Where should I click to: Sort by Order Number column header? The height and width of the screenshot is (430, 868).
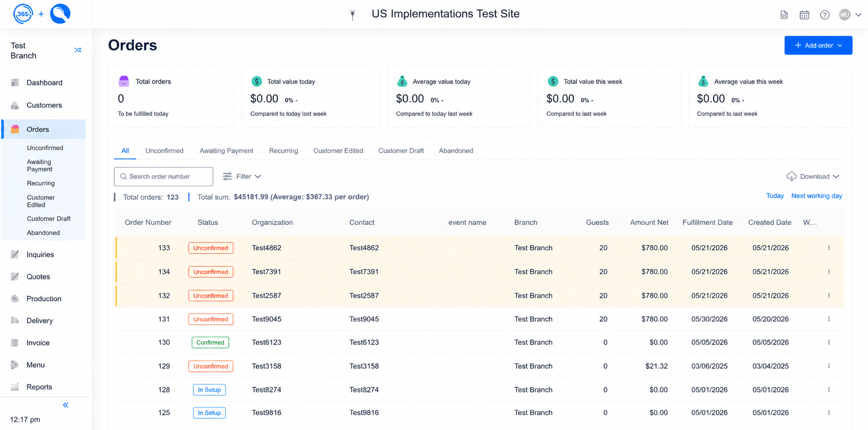[148, 223]
